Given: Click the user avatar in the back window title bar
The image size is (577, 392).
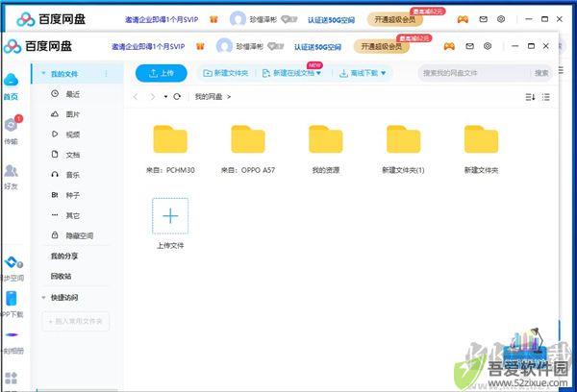Looking at the screenshot, I should (238, 19).
